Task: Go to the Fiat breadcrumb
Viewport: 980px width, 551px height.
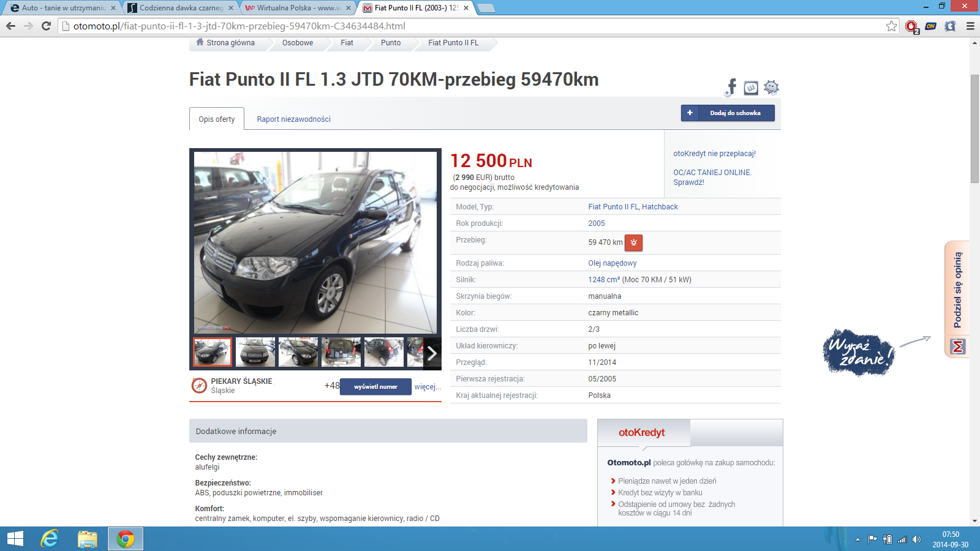Action: 347,43
